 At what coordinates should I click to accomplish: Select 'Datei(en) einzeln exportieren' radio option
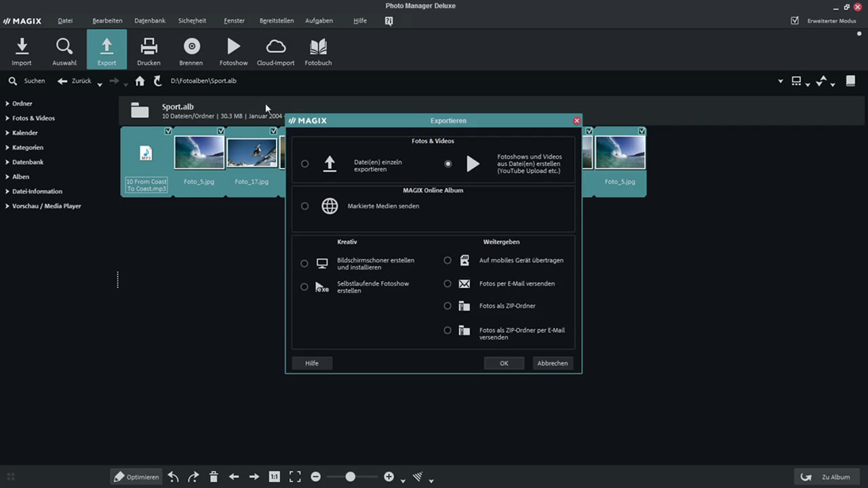304,163
